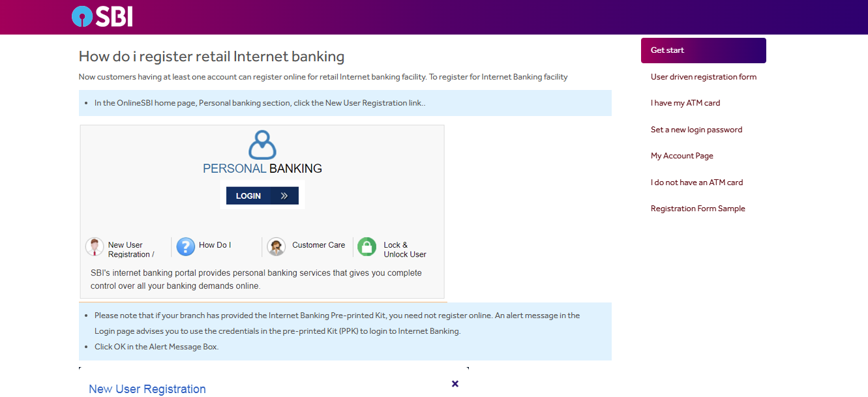Click the PERSONAL BANKING heading in the image
The image size is (868, 397).
click(x=262, y=168)
